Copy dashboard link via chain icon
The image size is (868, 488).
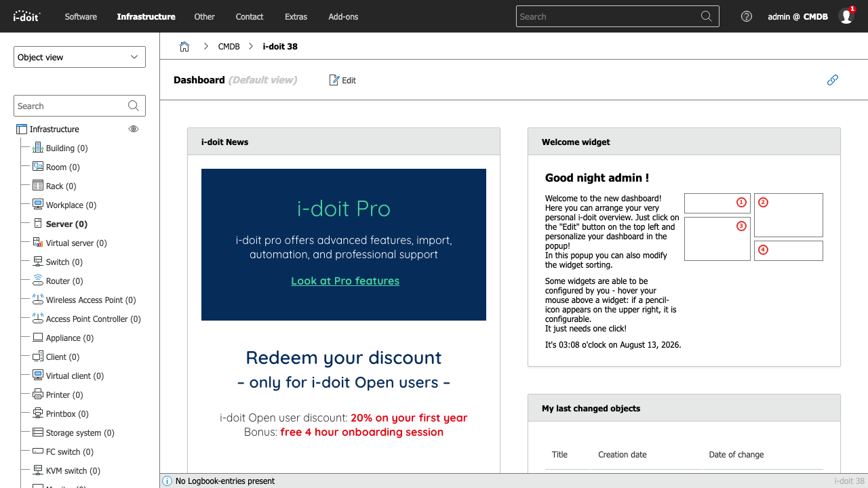click(833, 80)
